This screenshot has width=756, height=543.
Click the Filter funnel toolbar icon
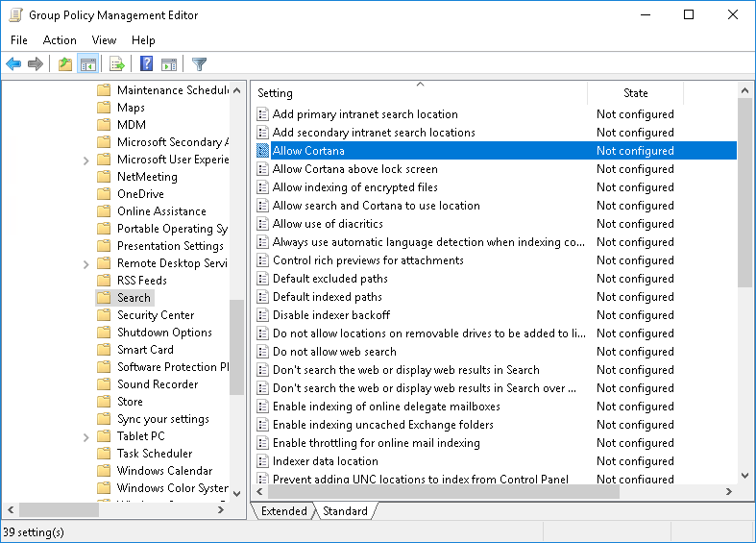coord(199,64)
